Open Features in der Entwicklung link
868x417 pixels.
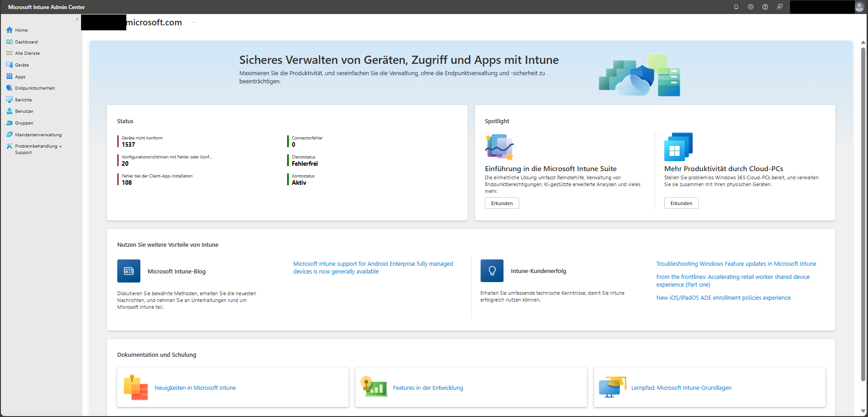click(x=428, y=388)
